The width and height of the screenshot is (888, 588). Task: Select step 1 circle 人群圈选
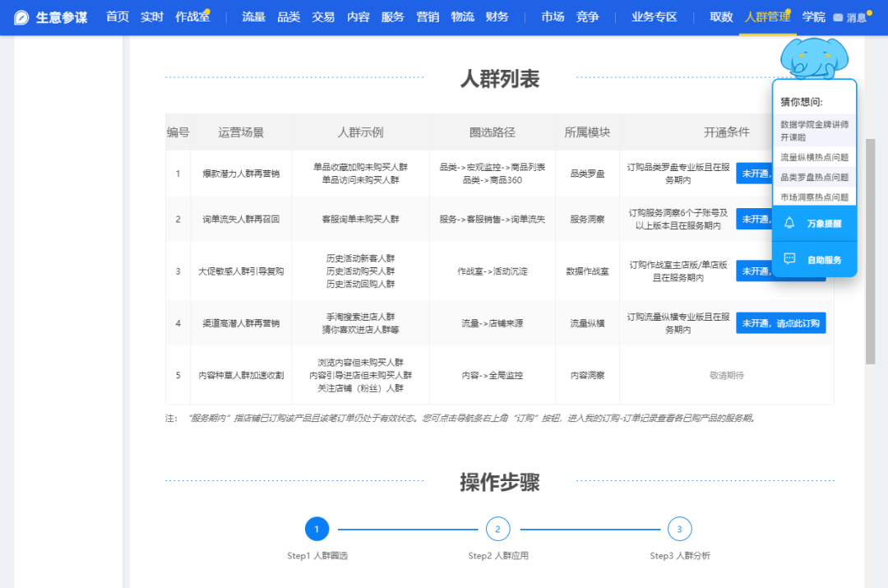click(317, 529)
